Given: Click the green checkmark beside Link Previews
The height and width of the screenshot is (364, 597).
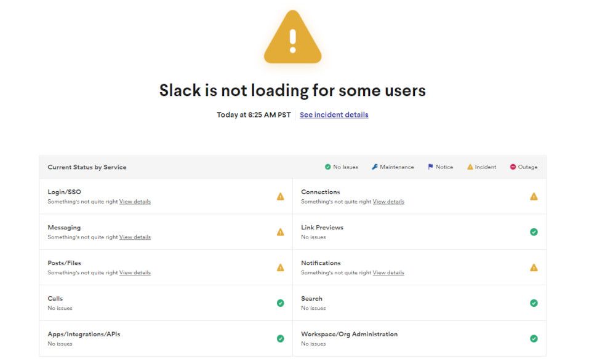Looking at the screenshot, I should [x=534, y=232].
